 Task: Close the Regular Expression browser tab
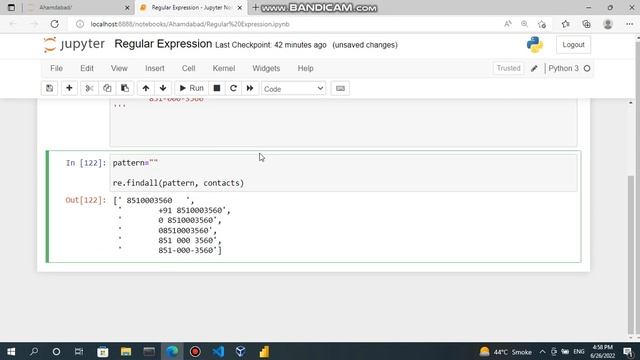tap(240, 8)
